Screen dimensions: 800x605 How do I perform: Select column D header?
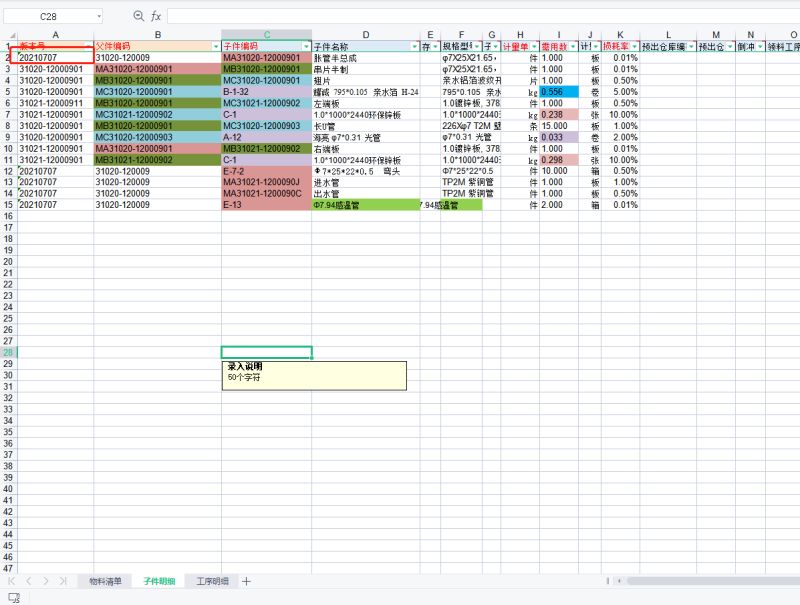tap(366, 35)
